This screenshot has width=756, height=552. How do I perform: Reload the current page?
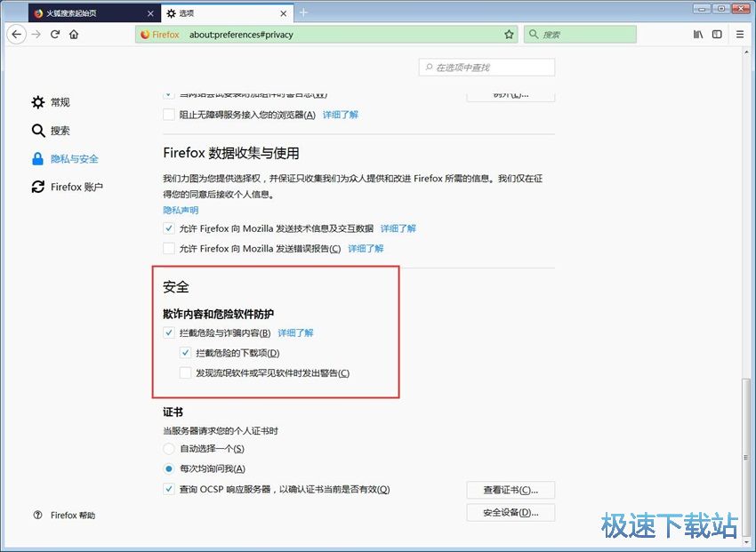pos(55,34)
